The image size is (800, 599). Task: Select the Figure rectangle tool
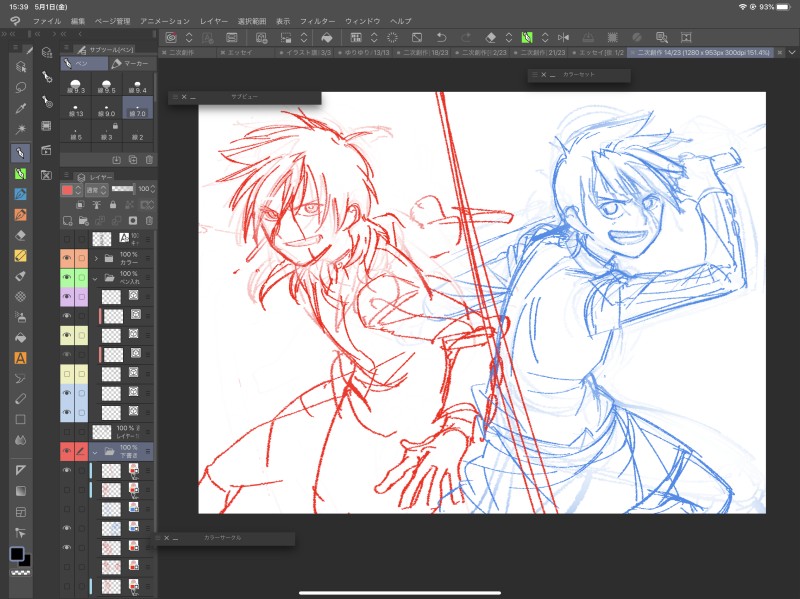[20, 419]
